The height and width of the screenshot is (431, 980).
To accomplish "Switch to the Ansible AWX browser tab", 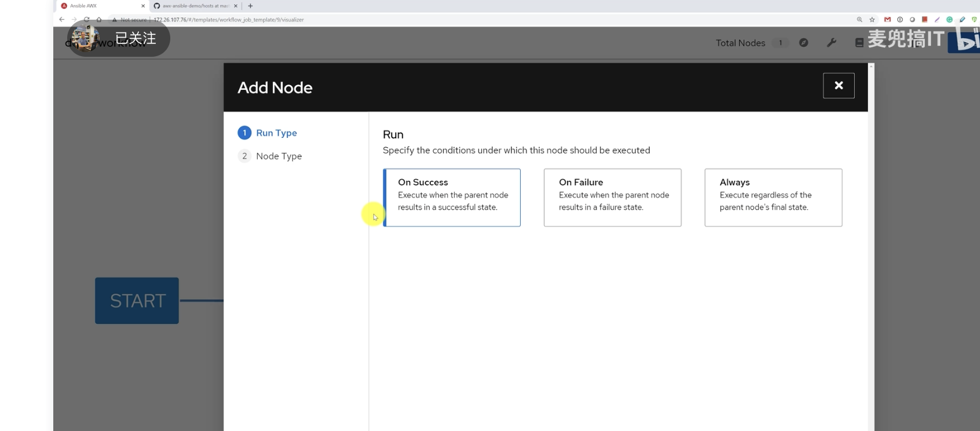I will [98, 6].
